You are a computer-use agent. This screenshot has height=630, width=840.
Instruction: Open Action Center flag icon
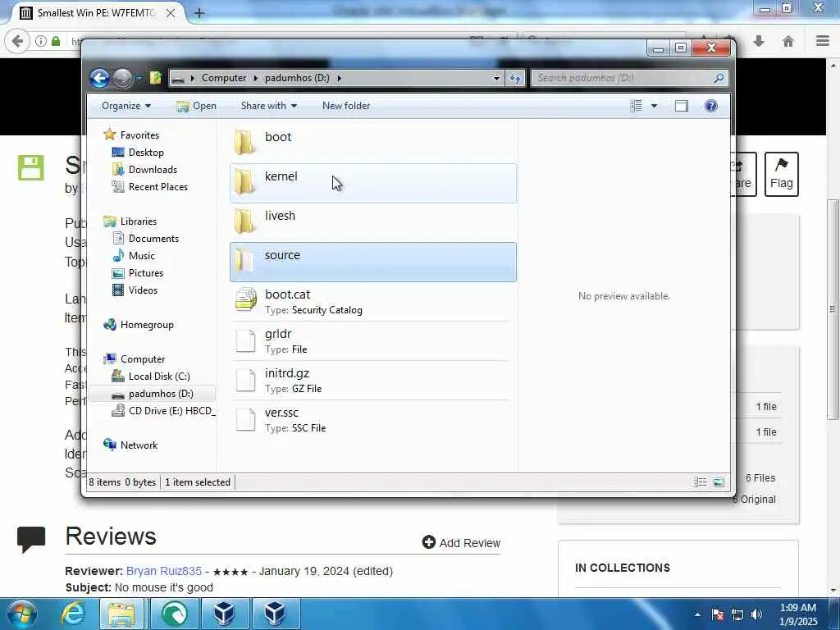tap(718, 615)
